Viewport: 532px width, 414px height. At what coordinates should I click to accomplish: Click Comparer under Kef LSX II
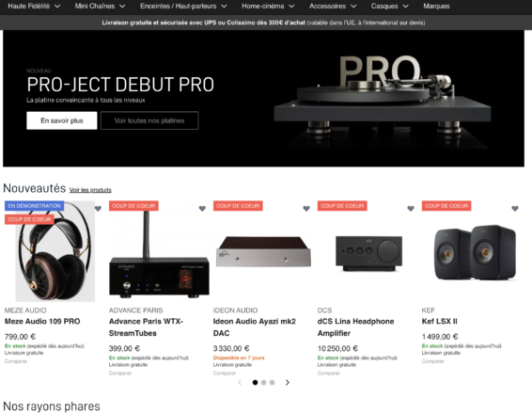coord(432,361)
